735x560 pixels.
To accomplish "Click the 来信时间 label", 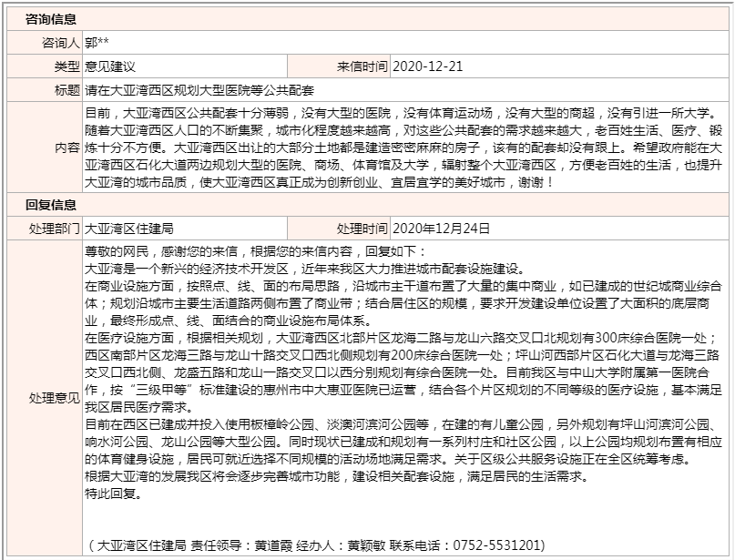I will click(x=362, y=66).
